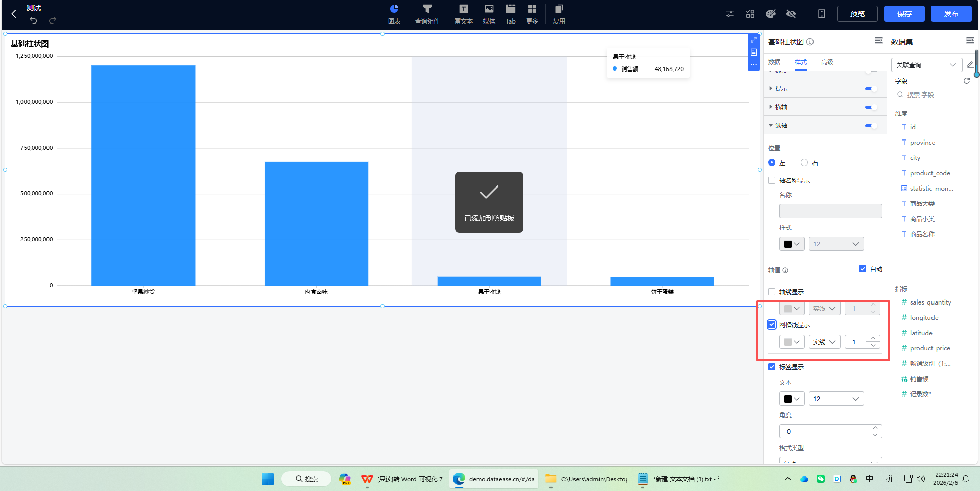This screenshot has width=980, height=491.
Task: Refresh the 字段 field list
Action: (966, 81)
